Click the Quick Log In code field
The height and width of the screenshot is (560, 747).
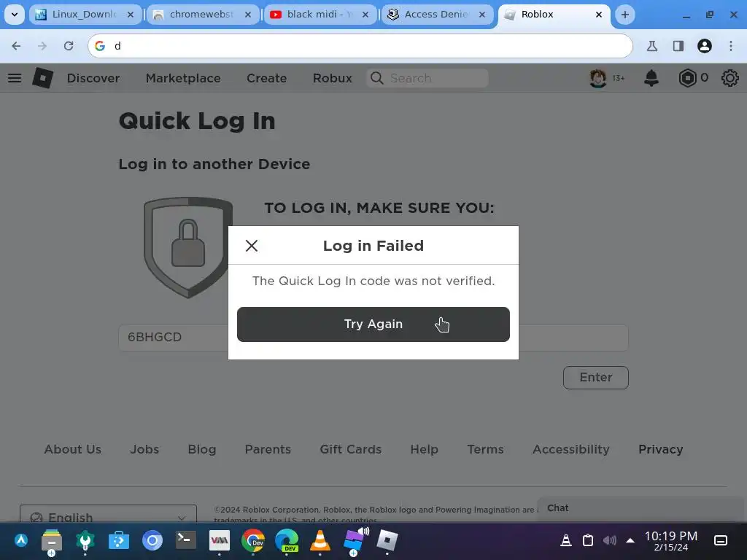373,338
